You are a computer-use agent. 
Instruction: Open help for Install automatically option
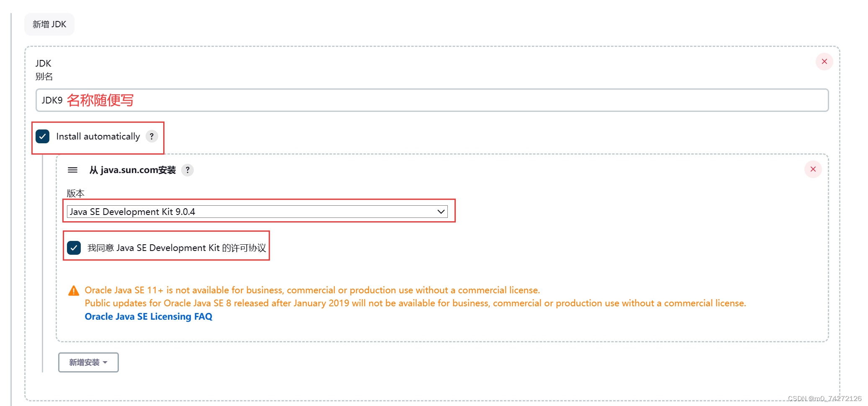pos(152,136)
